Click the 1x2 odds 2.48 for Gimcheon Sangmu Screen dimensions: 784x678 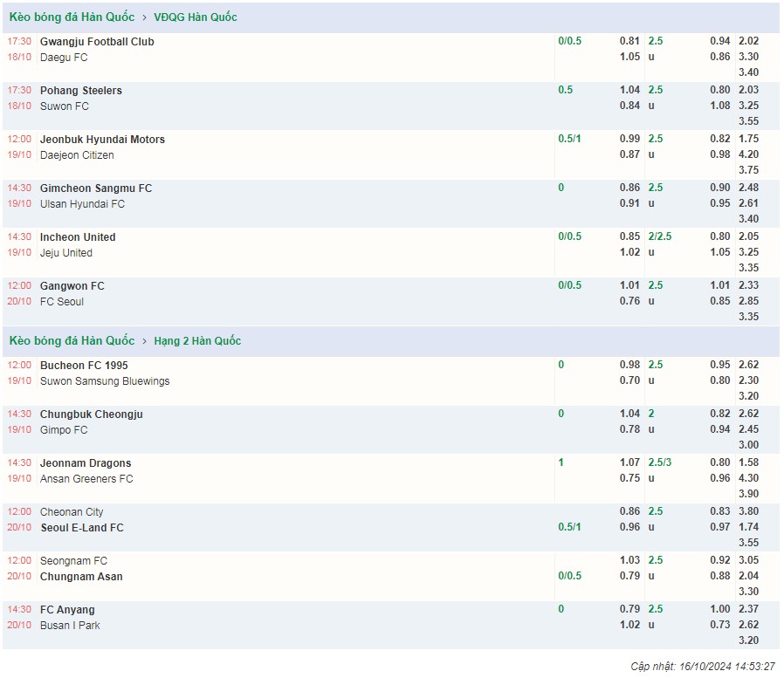tap(748, 188)
